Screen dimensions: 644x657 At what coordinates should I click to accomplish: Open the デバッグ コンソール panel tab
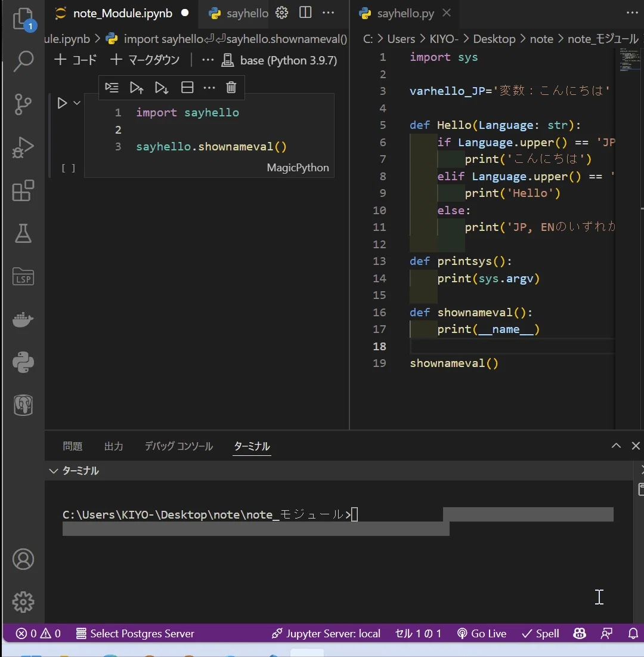tap(179, 446)
